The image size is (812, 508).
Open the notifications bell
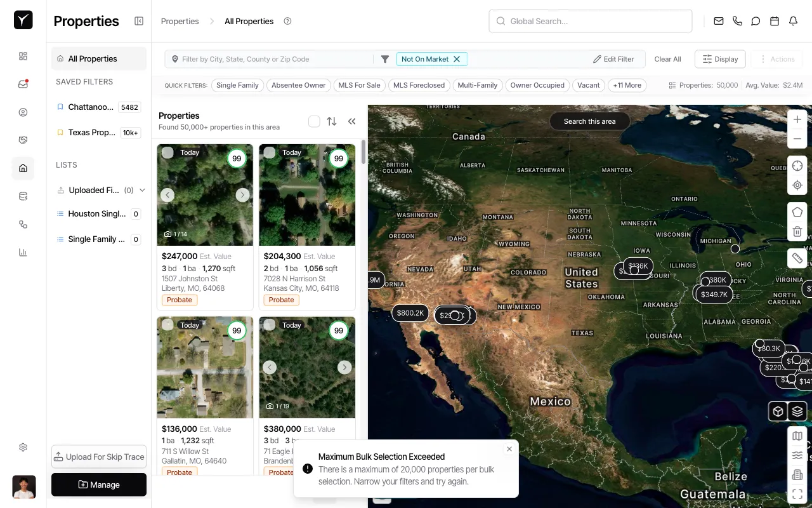793,21
